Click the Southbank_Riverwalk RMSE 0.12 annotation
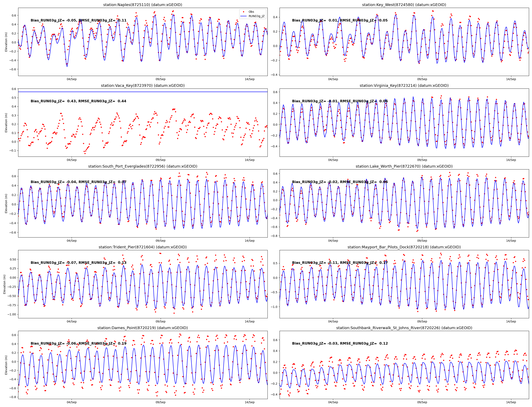 (364, 344)
